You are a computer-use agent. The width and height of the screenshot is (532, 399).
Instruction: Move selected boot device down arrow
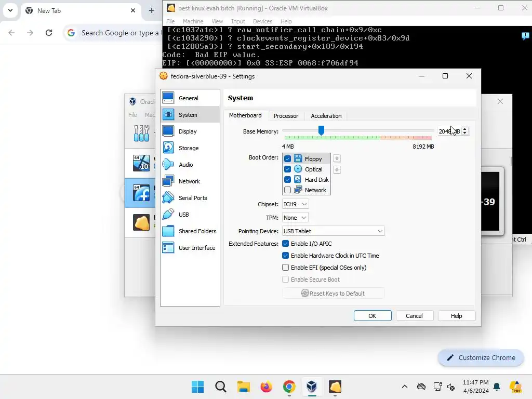pyautogui.click(x=337, y=170)
